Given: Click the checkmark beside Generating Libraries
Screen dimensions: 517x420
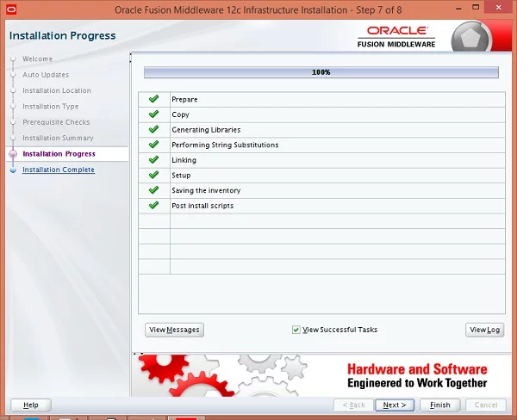Looking at the screenshot, I should (153, 129).
